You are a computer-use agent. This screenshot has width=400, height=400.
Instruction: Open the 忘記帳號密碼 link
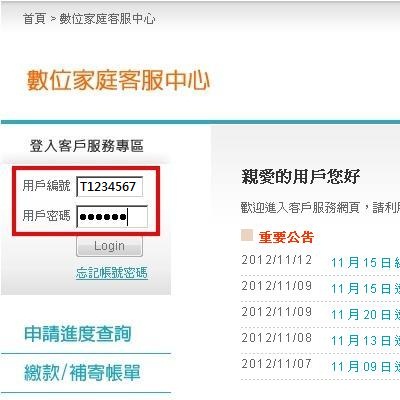[112, 273]
